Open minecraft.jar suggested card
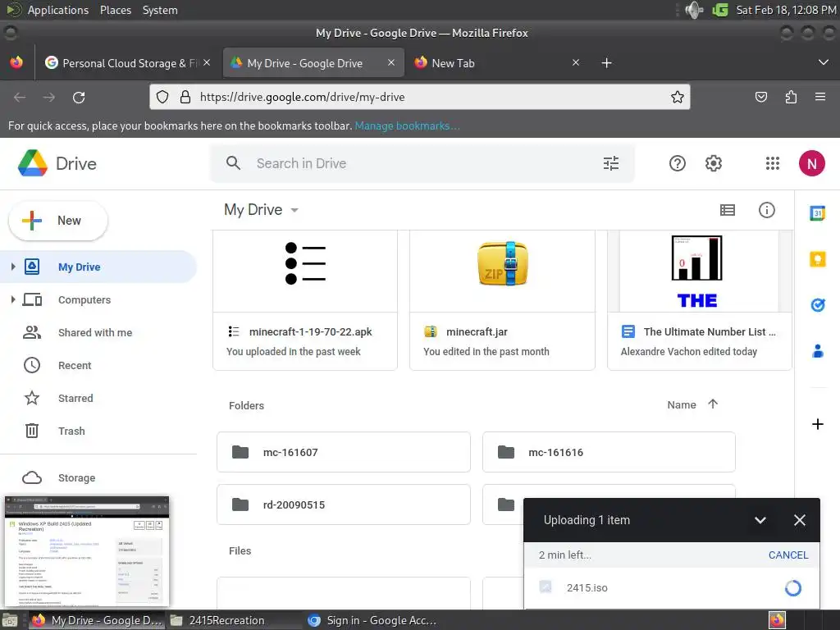 502,300
